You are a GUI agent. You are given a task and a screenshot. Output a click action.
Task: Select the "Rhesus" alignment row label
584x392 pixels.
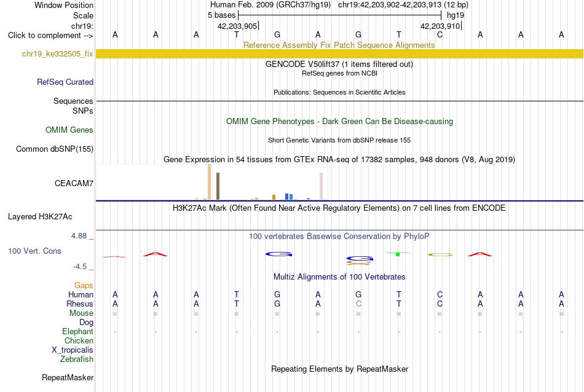click(80, 304)
